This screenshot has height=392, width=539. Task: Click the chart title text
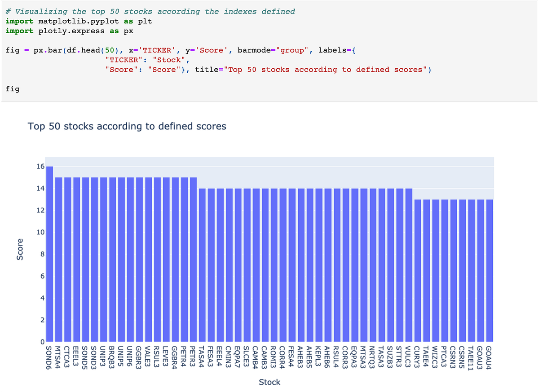click(127, 126)
